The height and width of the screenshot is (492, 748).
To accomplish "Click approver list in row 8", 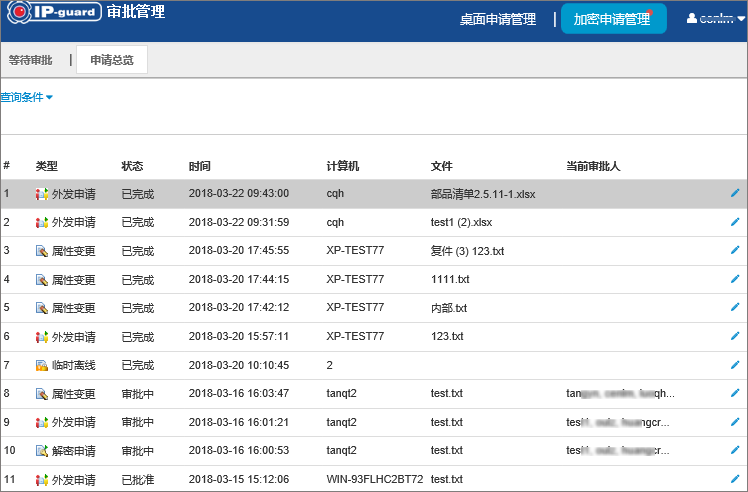I will click(x=620, y=393).
